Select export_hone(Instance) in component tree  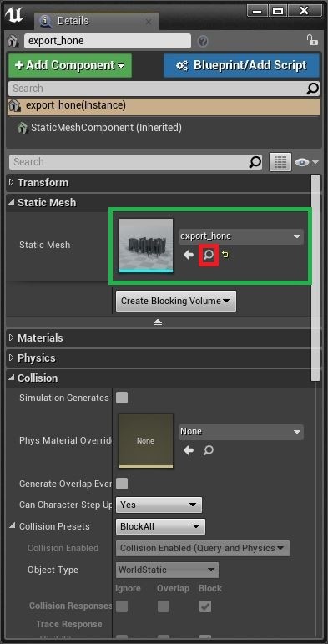[x=164, y=106]
